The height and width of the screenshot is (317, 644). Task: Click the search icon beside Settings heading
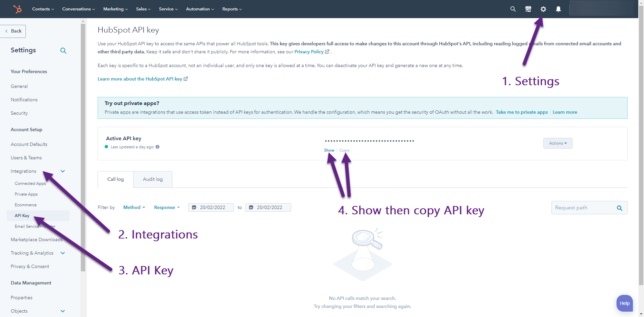[x=63, y=51]
